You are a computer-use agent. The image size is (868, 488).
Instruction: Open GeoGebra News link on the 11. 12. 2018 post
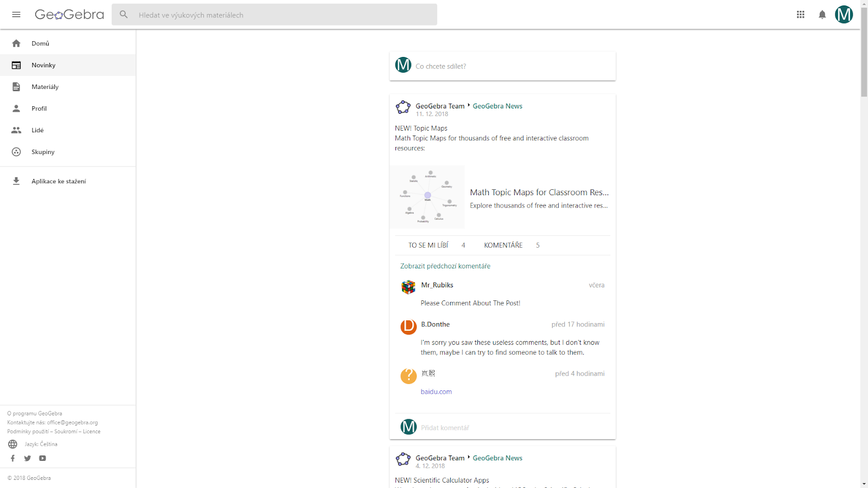pos(497,106)
